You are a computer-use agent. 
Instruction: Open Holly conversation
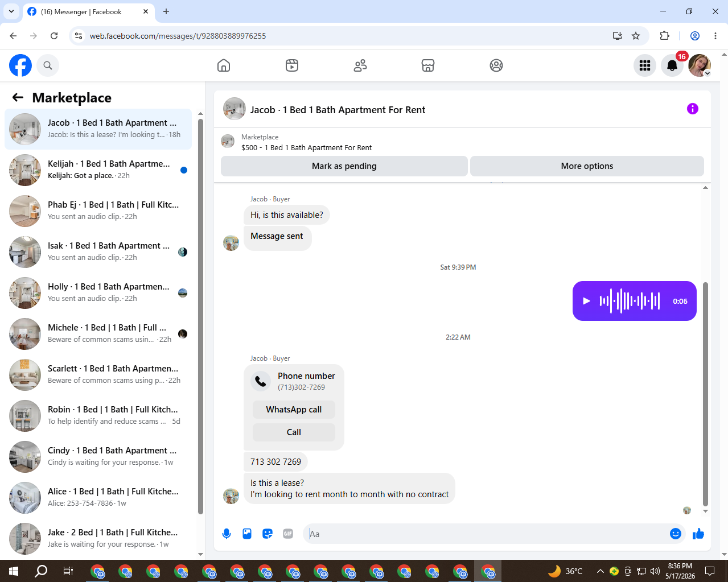click(x=98, y=293)
